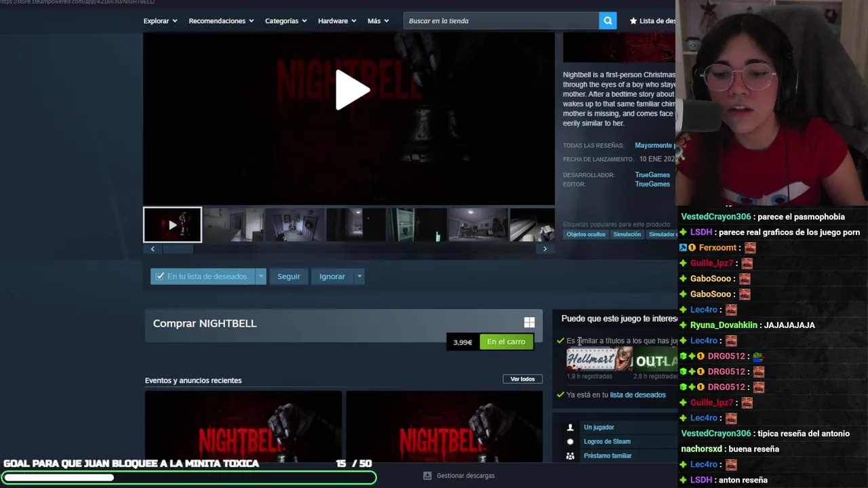The height and width of the screenshot is (488, 868).
Task: Click the Un jugador link
Action: pyautogui.click(x=599, y=427)
